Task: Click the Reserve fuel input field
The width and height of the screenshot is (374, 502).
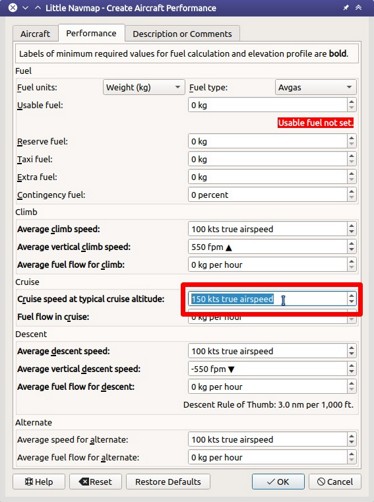Action: coord(268,141)
